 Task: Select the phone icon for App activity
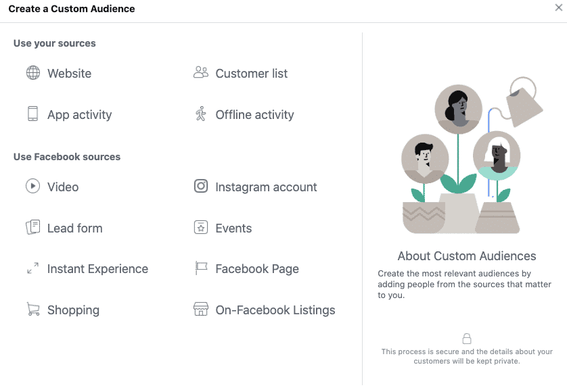click(32, 114)
